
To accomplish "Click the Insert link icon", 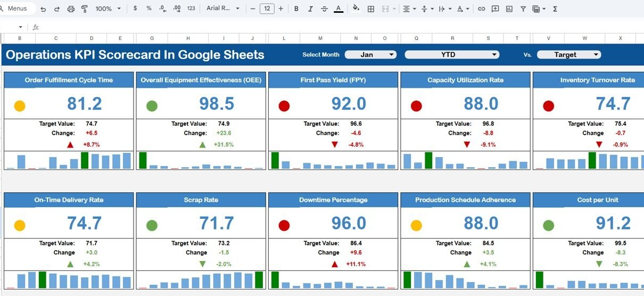I will [481, 9].
